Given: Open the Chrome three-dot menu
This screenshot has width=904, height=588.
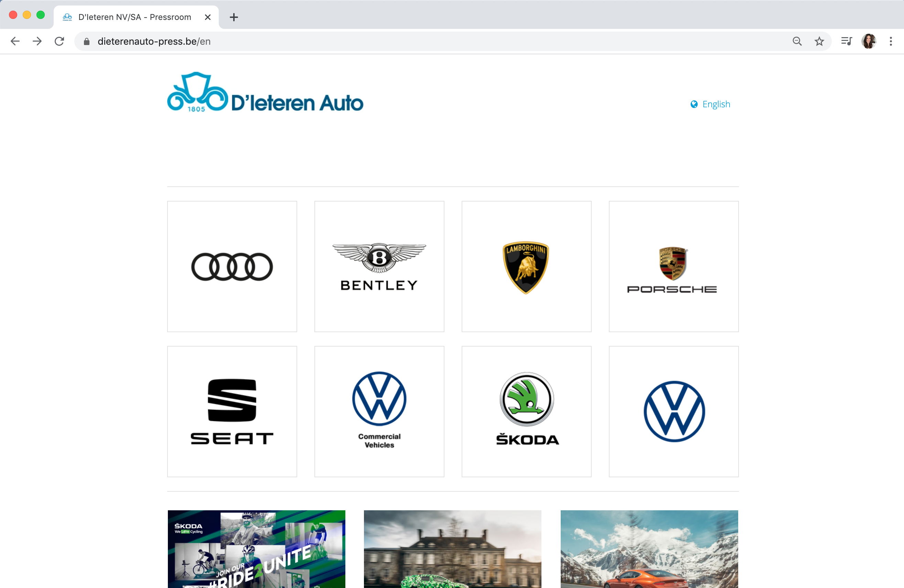Looking at the screenshot, I should pos(891,41).
